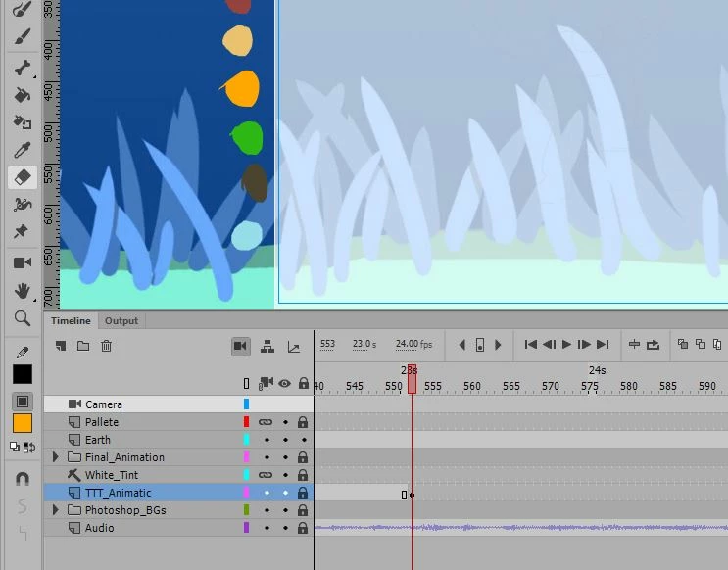Screen dimensions: 728x570
Task: Click the black and white default colors icon
Action: [x=15, y=447]
